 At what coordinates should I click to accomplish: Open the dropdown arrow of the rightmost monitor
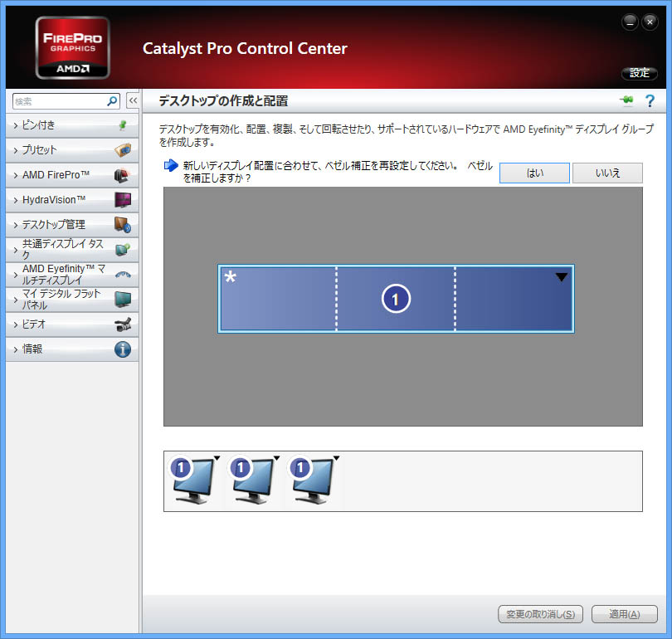337,458
